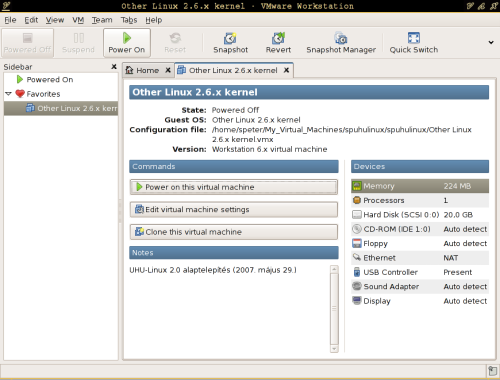Click Notes scrollbar down arrow
The image size is (500, 380).
[334, 349]
